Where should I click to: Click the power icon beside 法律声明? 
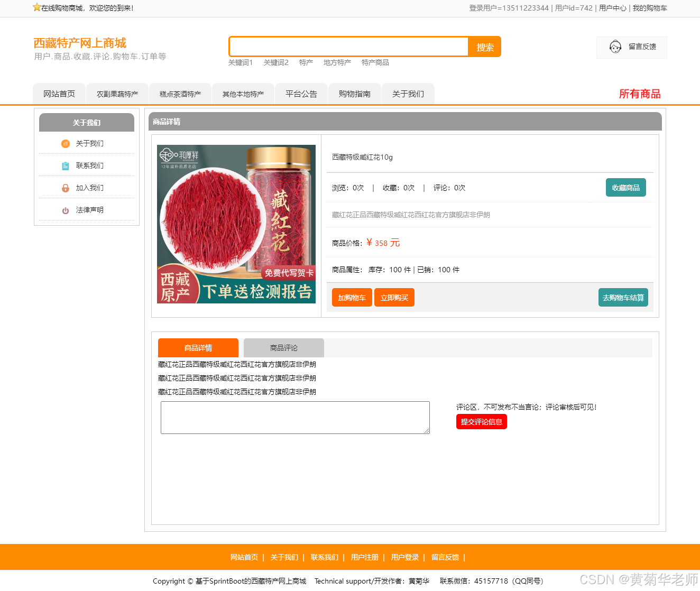[x=66, y=210]
